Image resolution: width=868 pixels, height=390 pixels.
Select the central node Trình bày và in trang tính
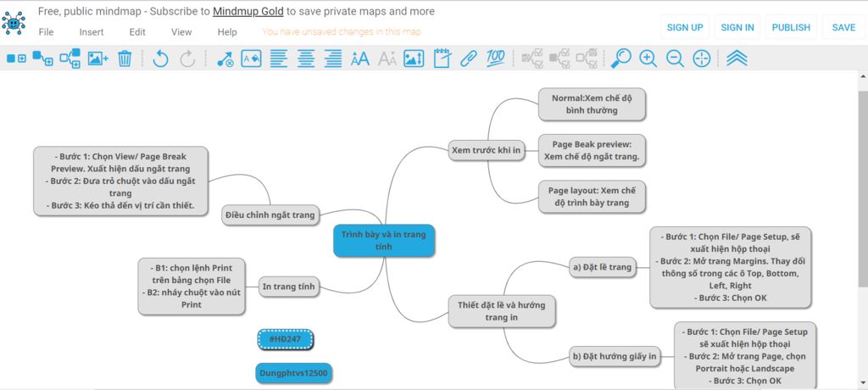pos(384,241)
